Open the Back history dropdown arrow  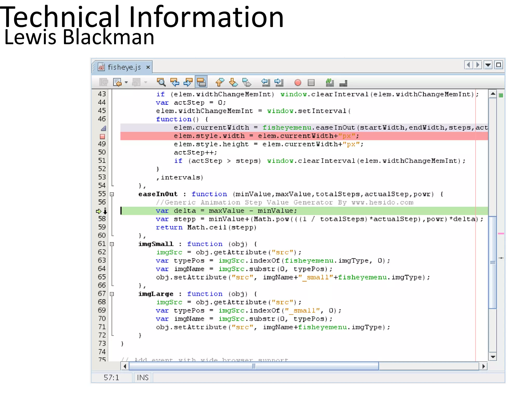pyautogui.click(x=126, y=82)
